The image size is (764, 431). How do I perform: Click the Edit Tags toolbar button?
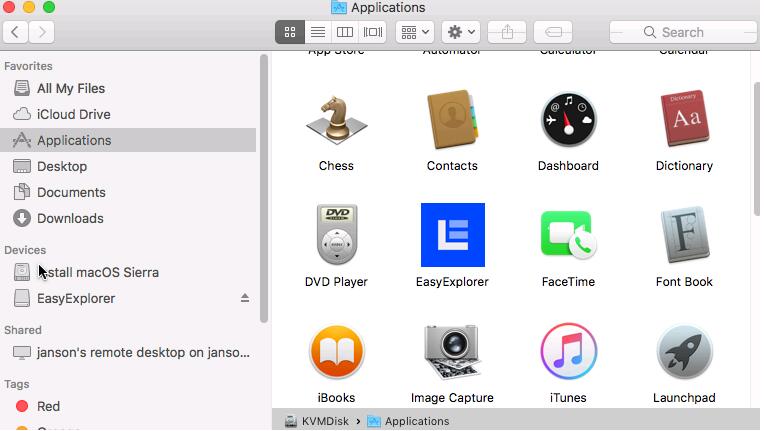[x=553, y=32]
